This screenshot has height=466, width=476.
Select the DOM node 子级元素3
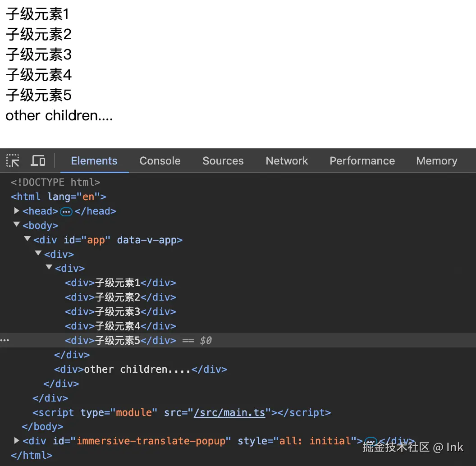click(120, 312)
